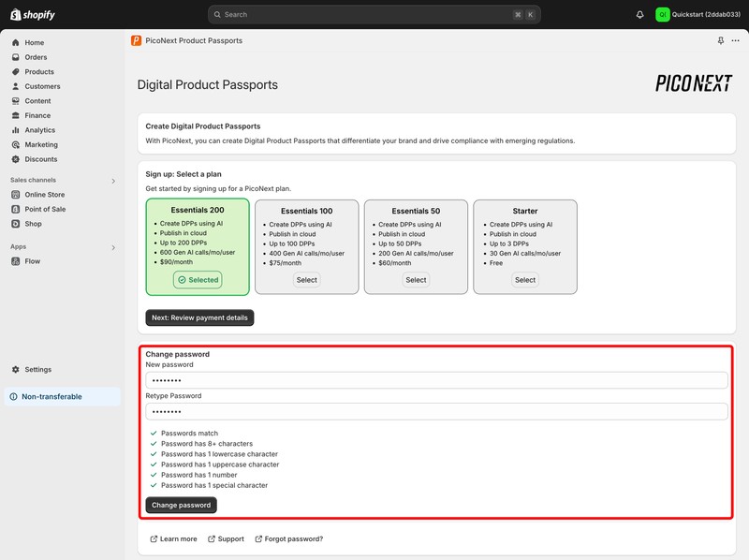Select the Essentials 100 plan
This screenshot has width=749, height=560.
[307, 280]
